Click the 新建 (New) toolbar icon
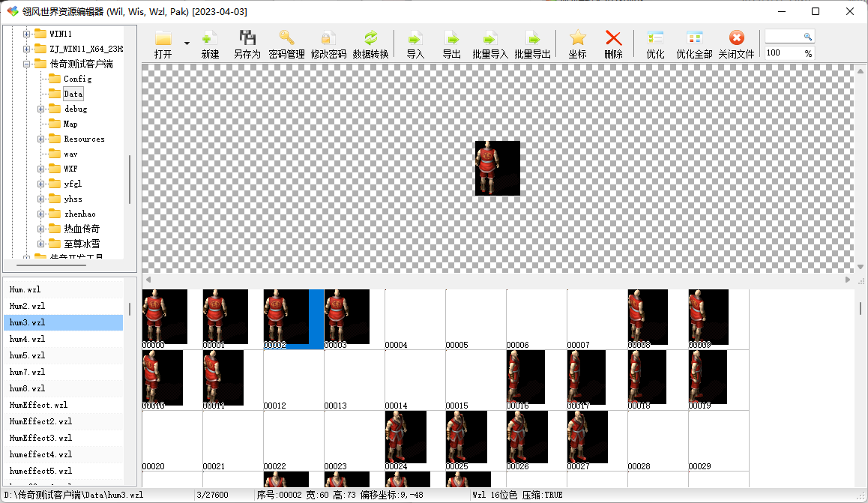This screenshot has width=868, height=503. [210, 39]
